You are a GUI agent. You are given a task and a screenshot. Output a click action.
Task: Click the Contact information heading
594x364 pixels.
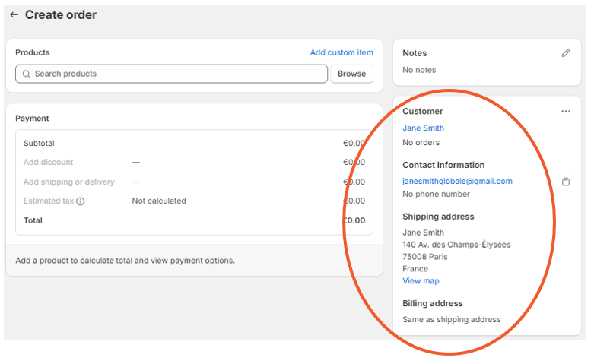pyautogui.click(x=443, y=166)
